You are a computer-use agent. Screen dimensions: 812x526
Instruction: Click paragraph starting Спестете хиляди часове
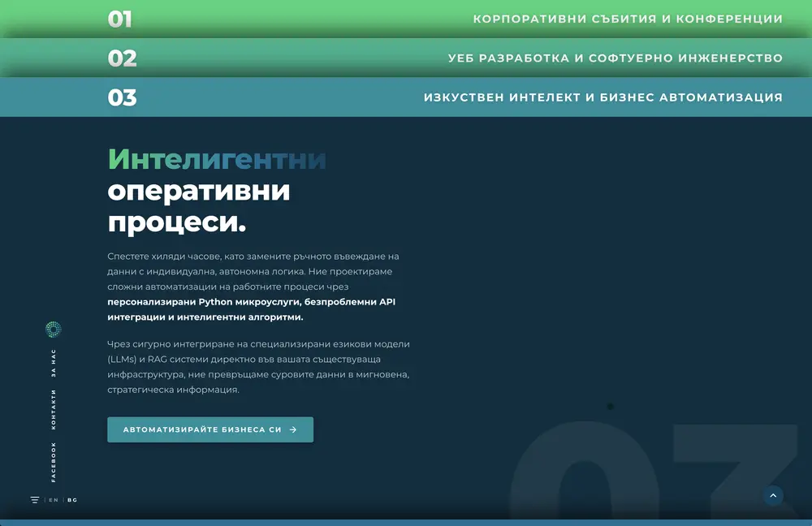click(253, 287)
